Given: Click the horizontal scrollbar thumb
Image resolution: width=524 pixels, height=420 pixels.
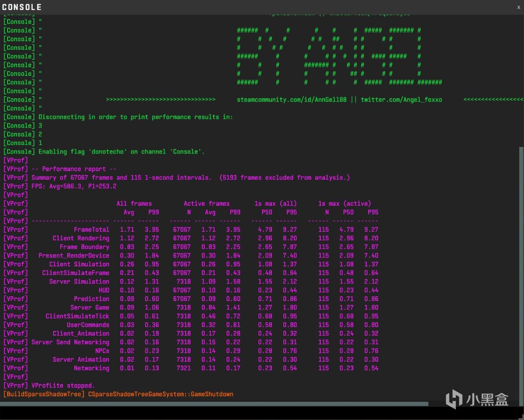Looking at the screenshot, I should click(214, 403).
